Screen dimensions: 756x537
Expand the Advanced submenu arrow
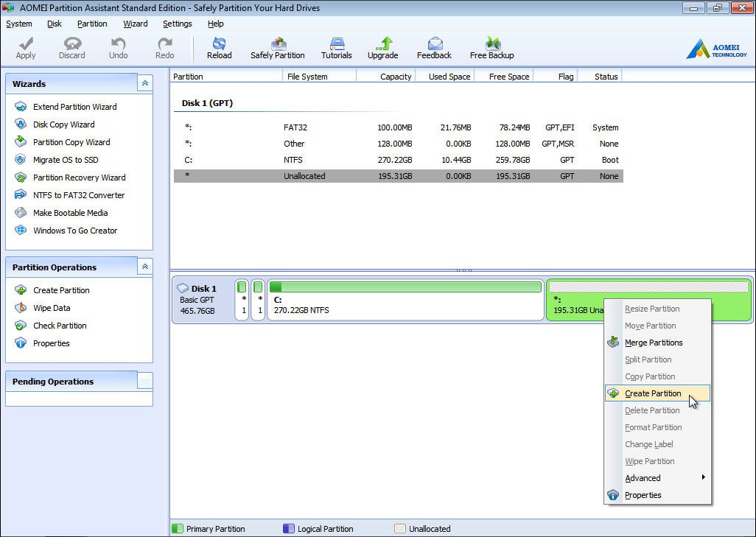(703, 478)
